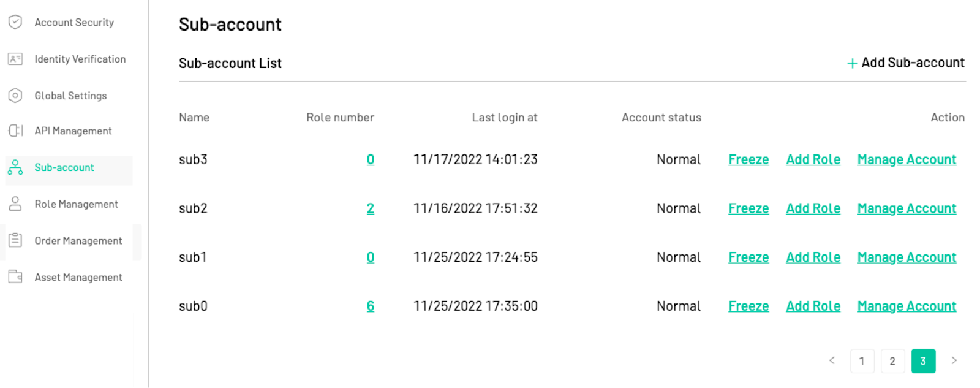Viewport: 980px width, 388px height.
Task: Click the plus icon beside Add Sub-account
Action: 852,63
